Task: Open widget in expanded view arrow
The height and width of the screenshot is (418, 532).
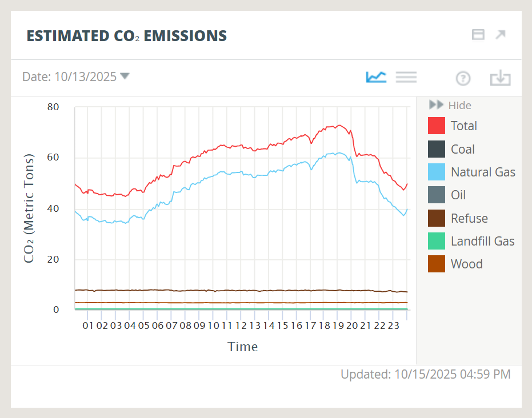Action: pyautogui.click(x=501, y=35)
